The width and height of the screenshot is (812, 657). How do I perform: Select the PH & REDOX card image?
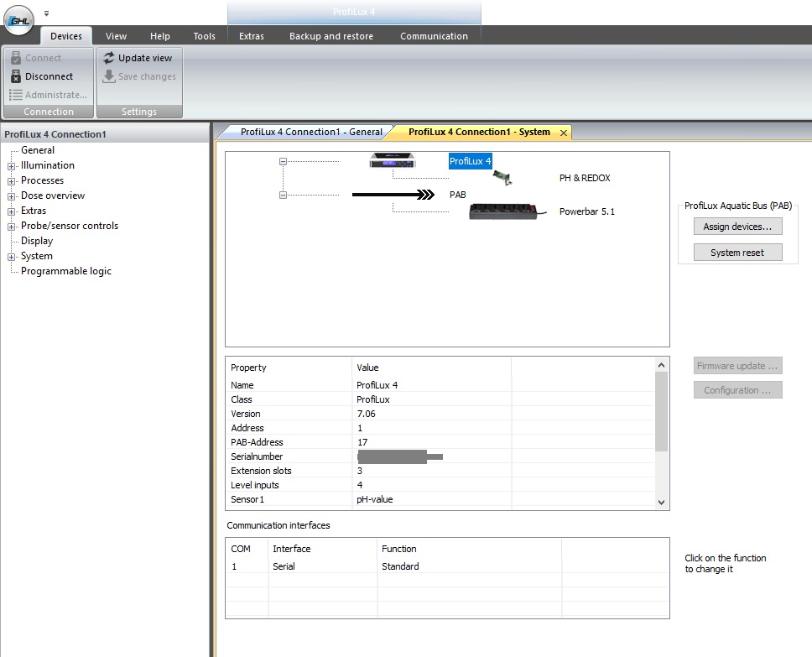[x=502, y=178]
